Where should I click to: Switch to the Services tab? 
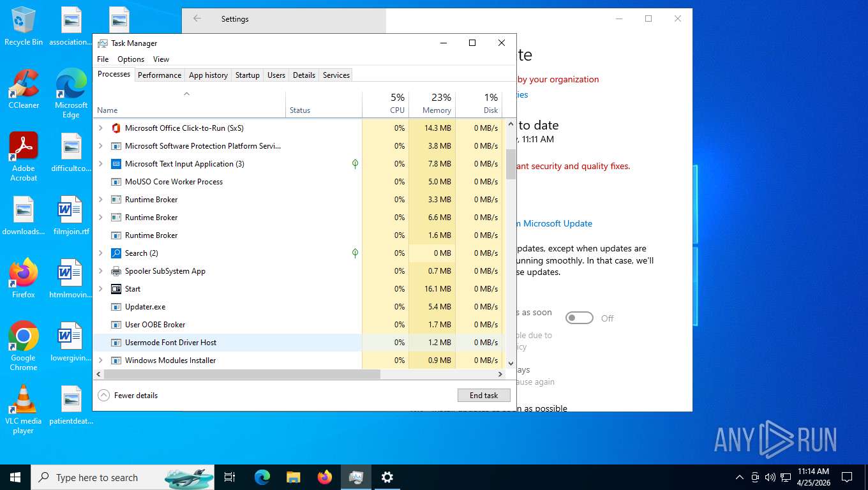(336, 75)
